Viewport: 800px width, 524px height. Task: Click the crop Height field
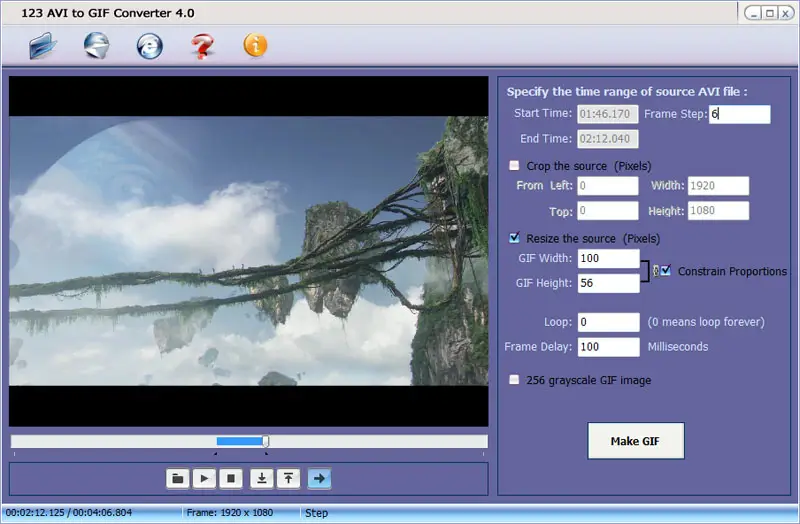point(718,211)
